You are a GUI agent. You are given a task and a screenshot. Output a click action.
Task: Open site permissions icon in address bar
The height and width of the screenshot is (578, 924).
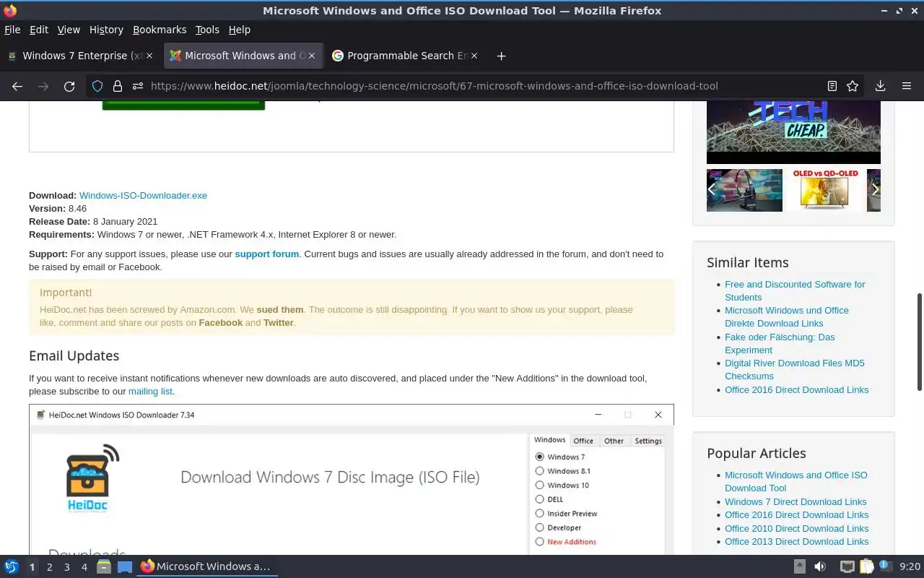[x=137, y=86]
